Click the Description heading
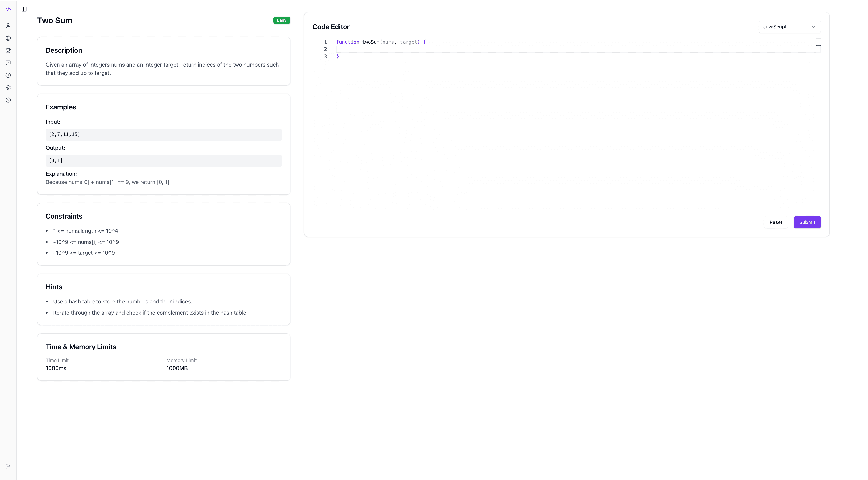 click(64, 50)
